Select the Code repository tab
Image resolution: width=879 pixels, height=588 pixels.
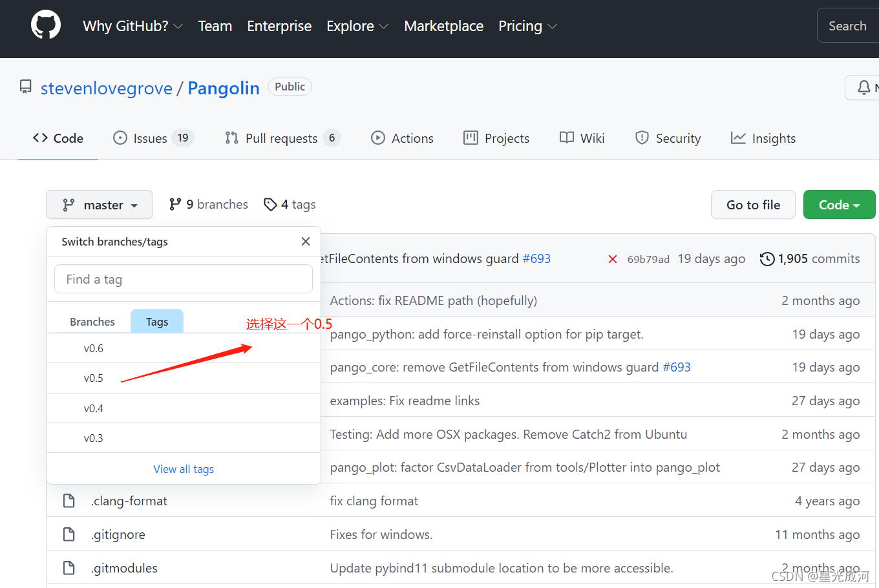58,138
